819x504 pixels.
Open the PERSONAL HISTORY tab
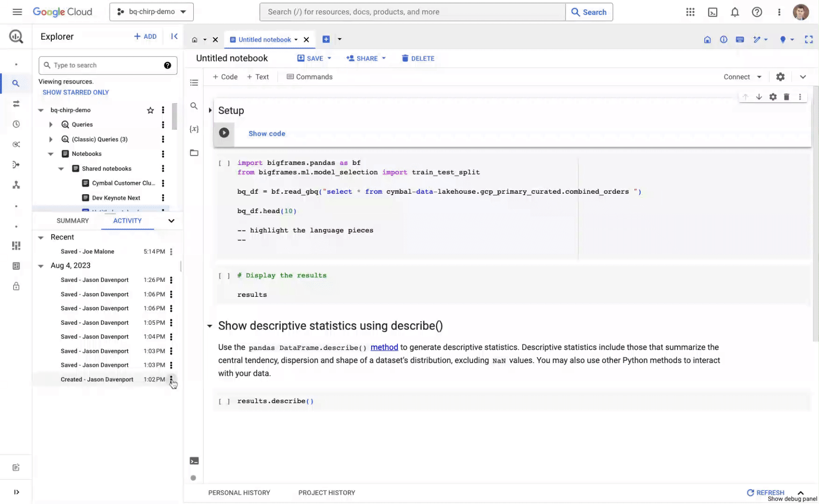click(239, 492)
